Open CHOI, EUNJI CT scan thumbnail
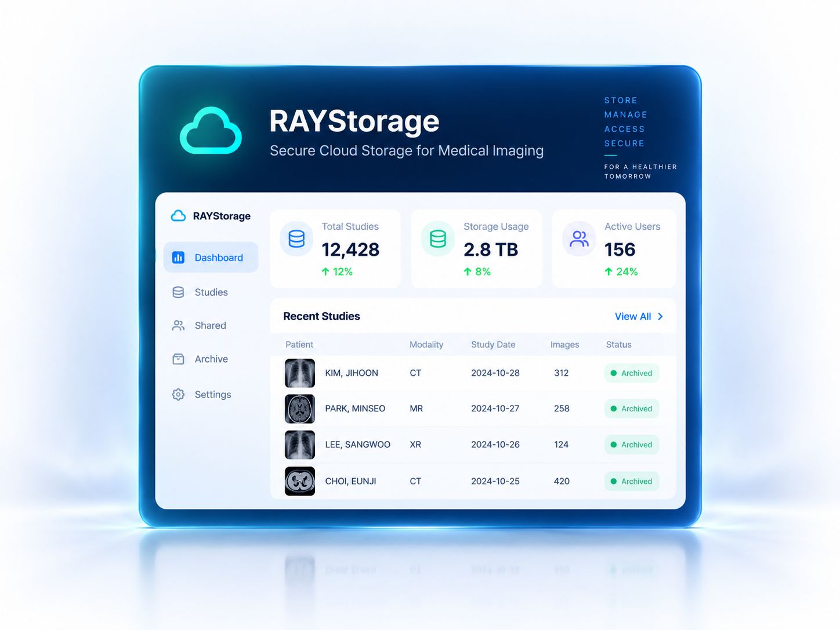Screen dimensions: 840x630 (300, 481)
